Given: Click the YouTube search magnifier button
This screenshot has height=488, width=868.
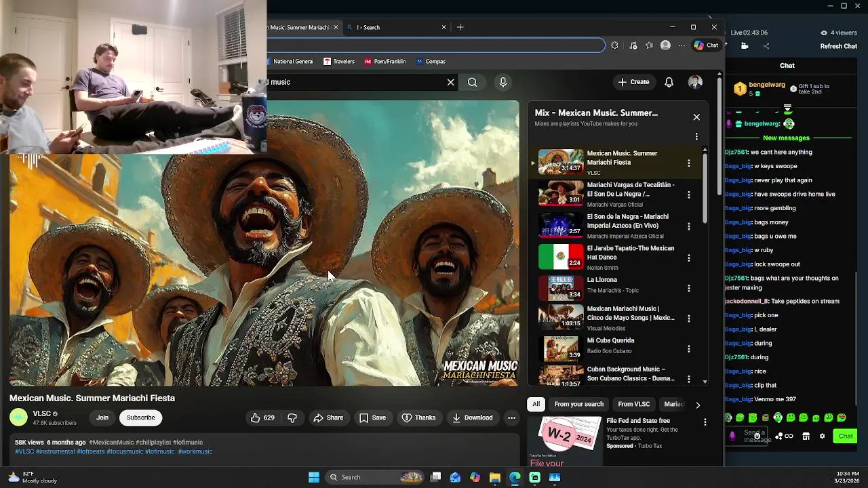Looking at the screenshot, I should tap(473, 82).
